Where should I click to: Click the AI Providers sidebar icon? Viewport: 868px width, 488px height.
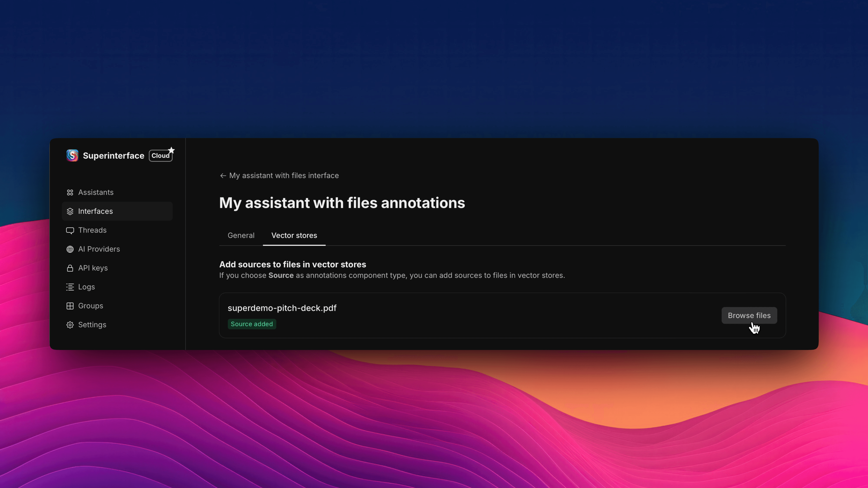click(70, 249)
